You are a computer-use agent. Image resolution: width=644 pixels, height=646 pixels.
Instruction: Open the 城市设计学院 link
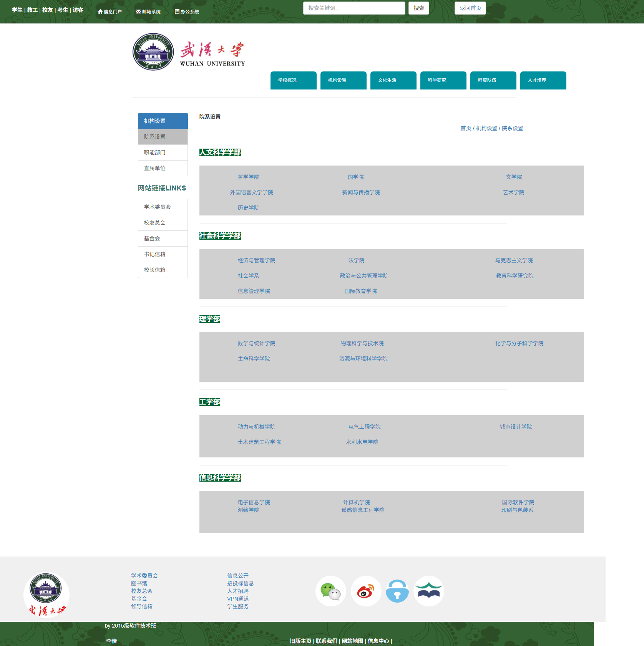pyautogui.click(x=516, y=427)
